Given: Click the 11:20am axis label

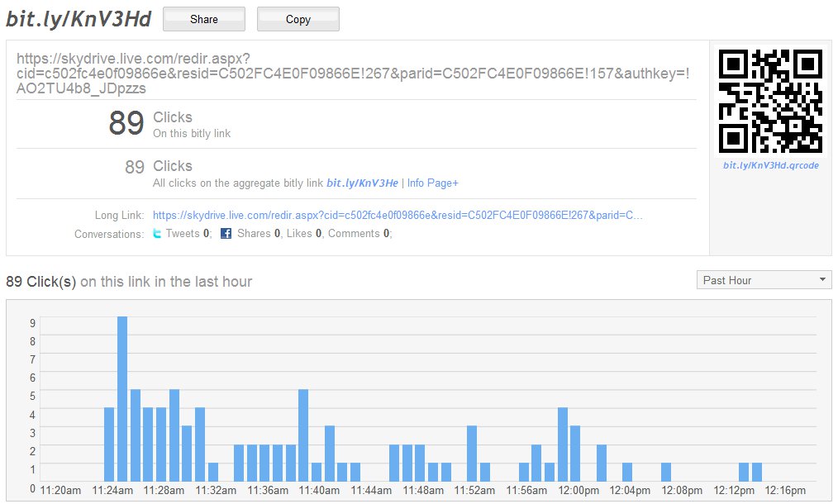Looking at the screenshot, I should point(60,490).
